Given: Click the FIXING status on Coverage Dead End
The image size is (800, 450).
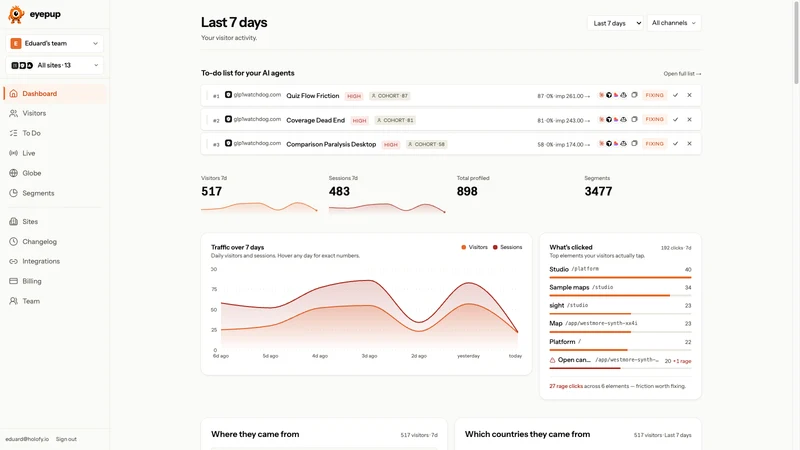Looking at the screenshot, I should click(x=655, y=119).
